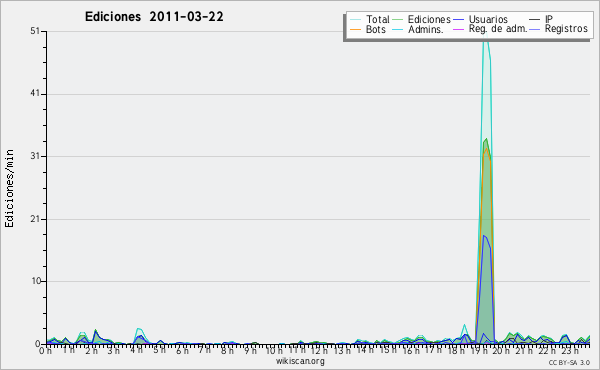Click the chart title 'Ediciones 2011-03-22'

[x=154, y=17]
